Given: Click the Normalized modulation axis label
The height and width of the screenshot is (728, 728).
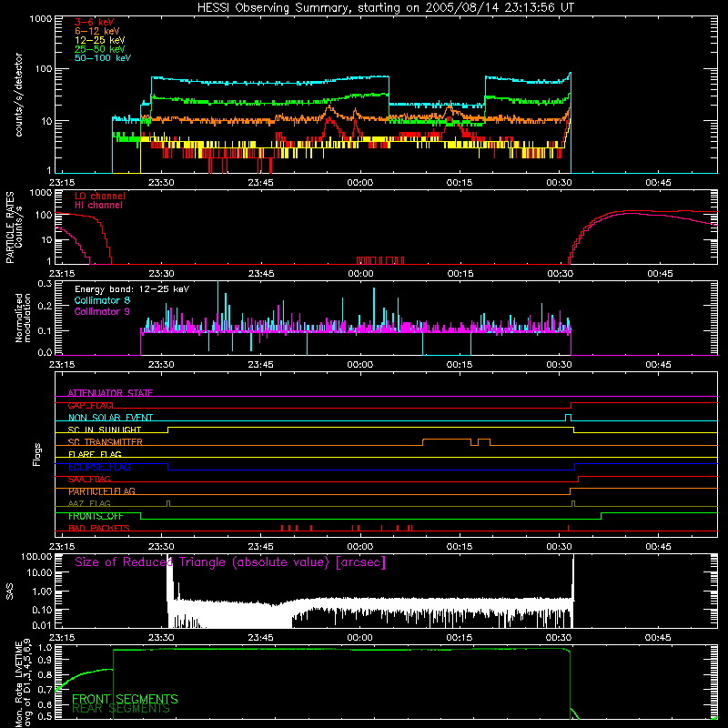Looking at the screenshot, I should point(23,318).
